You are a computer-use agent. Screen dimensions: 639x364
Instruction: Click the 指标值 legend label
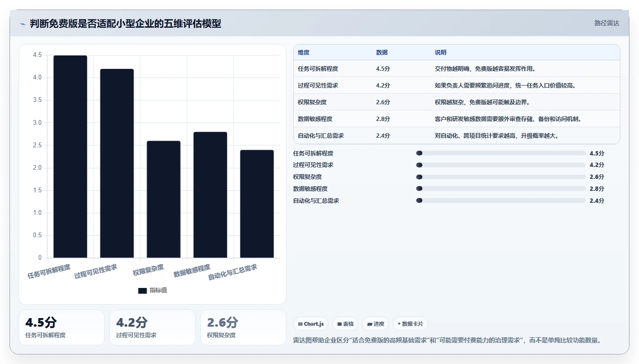(158, 290)
